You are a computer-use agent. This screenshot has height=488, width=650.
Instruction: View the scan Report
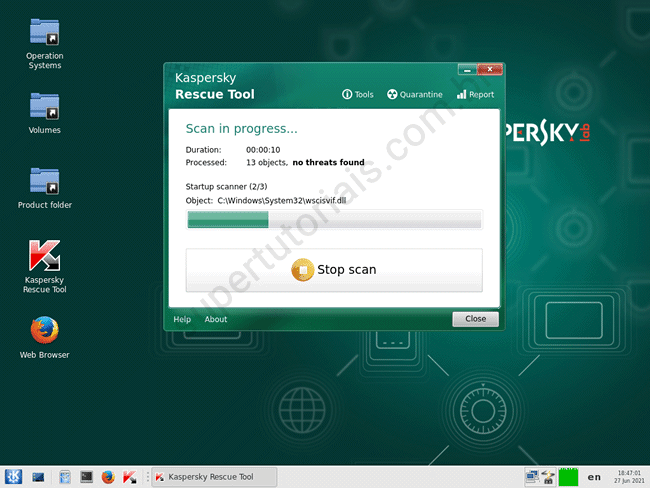click(x=475, y=95)
